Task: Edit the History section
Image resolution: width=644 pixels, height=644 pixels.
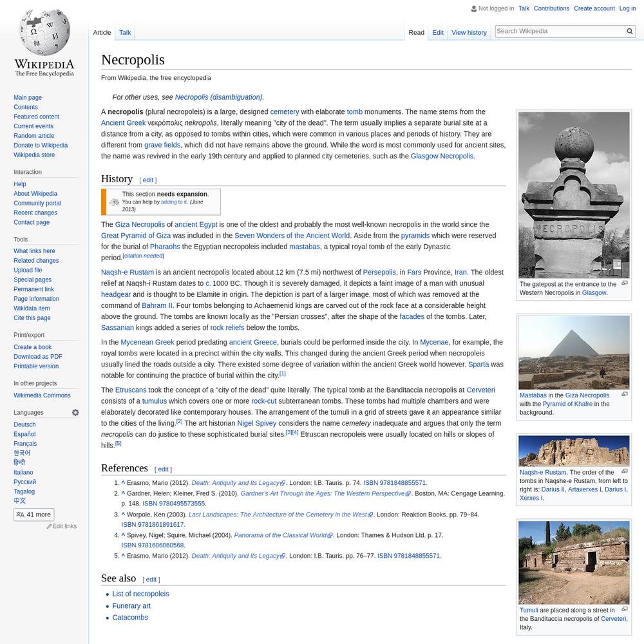Action: tap(148, 180)
